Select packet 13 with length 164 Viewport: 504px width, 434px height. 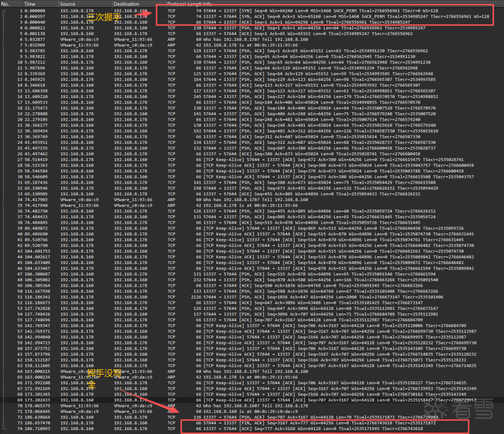pyautogui.click(x=252, y=79)
